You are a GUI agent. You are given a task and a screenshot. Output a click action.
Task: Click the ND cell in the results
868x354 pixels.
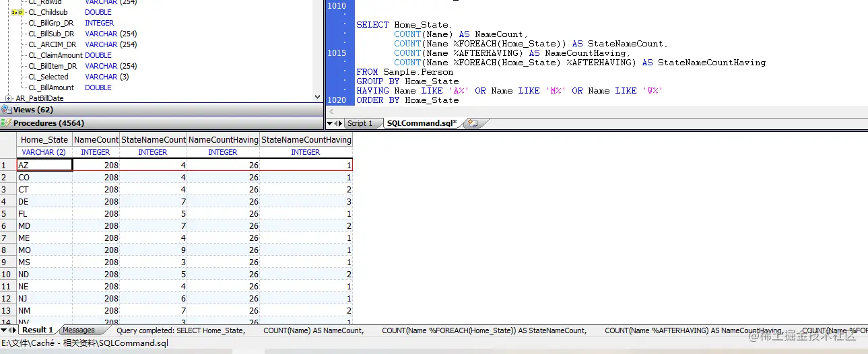click(44, 274)
